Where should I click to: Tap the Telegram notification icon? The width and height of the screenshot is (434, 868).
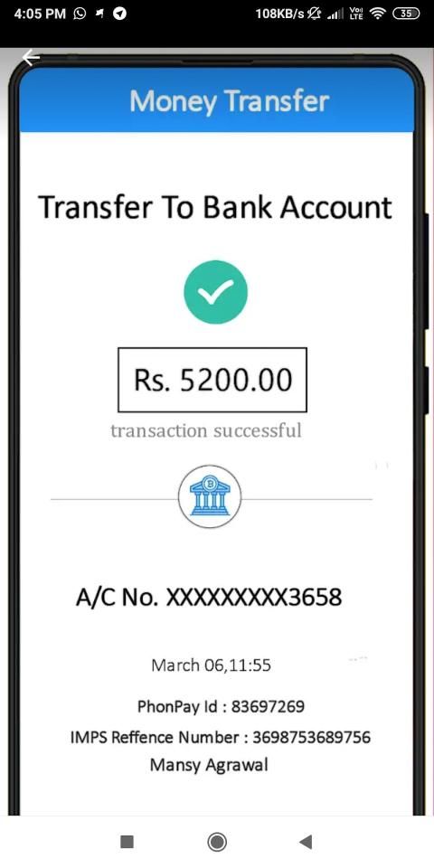click(119, 14)
